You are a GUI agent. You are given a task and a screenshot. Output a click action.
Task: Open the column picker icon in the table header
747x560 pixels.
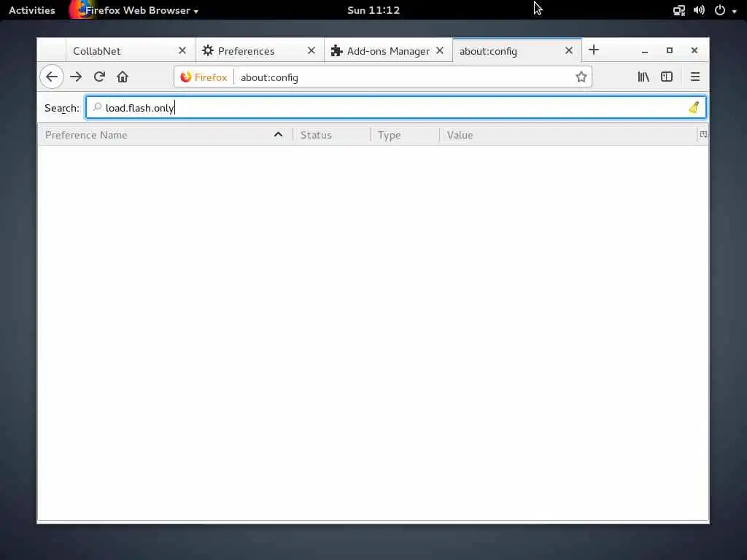(x=703, y=135)
